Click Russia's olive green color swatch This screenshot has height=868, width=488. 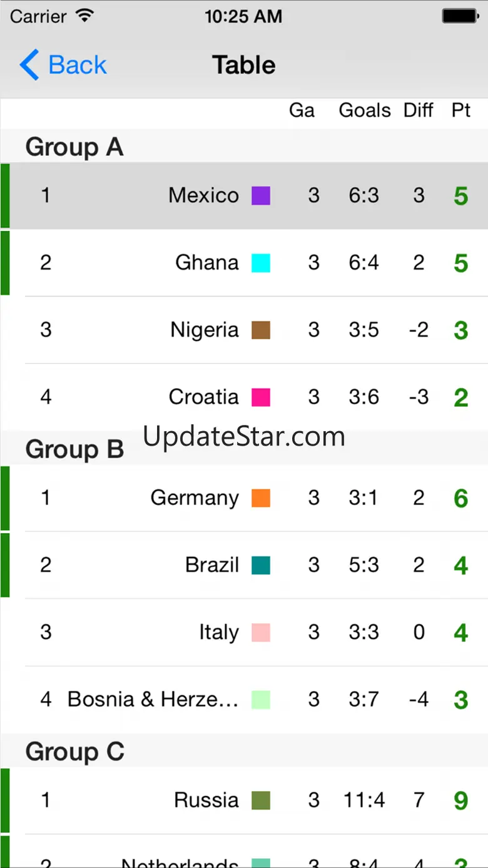point(261,800)
